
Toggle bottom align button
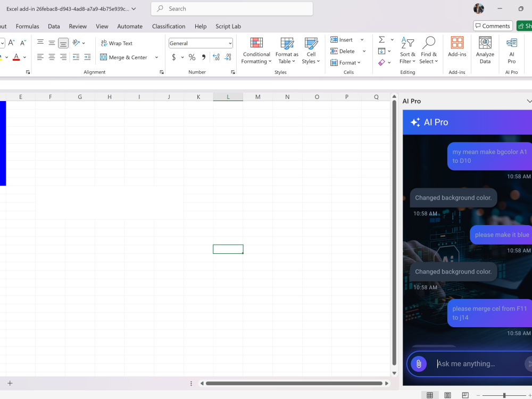[x=63, y=43]
